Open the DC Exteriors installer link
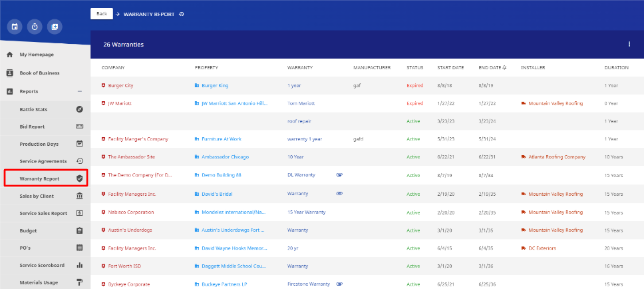This screenshot has width=644, height=289. (x=542, y=248)
